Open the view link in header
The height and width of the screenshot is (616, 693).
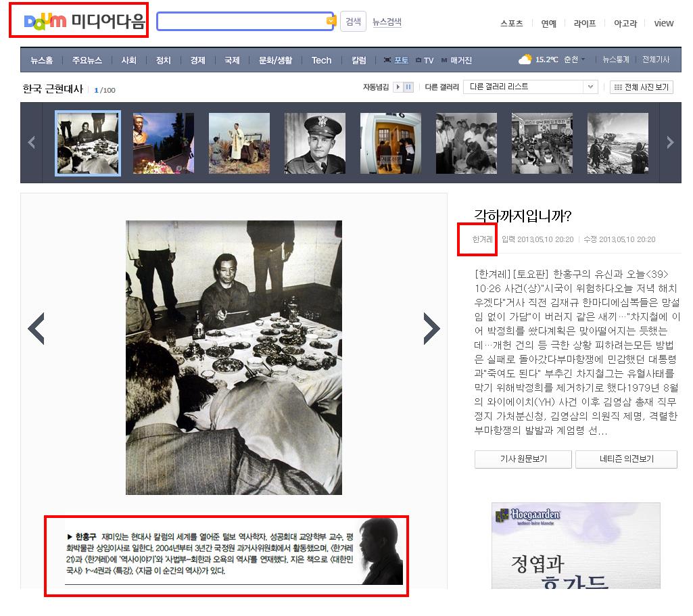(663, 24)
